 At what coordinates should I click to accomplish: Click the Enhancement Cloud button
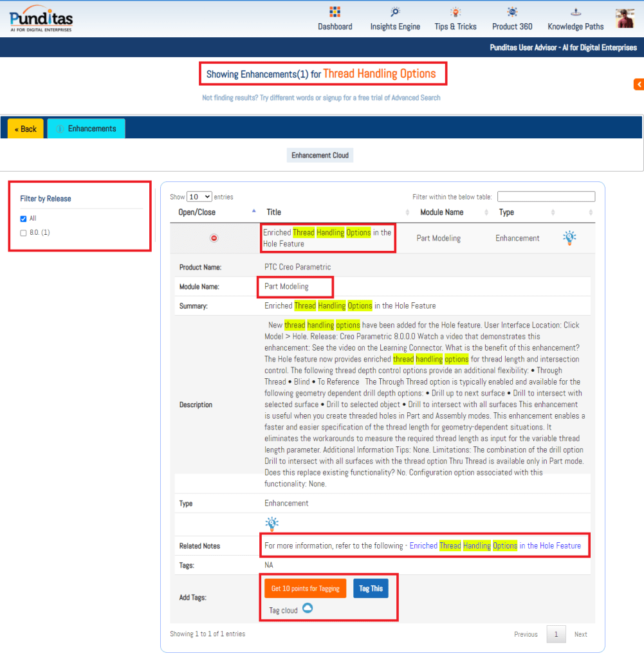click(x=320, y=156)
